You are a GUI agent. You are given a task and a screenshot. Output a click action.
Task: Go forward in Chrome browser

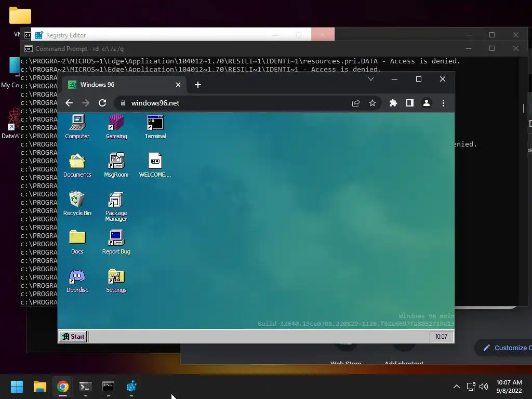point(86,103)
